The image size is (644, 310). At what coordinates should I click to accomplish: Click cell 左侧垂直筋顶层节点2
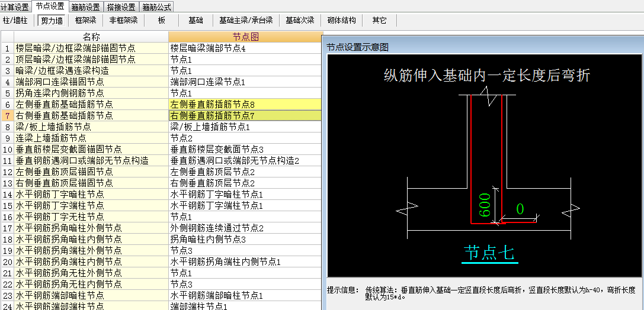[246, 172]
